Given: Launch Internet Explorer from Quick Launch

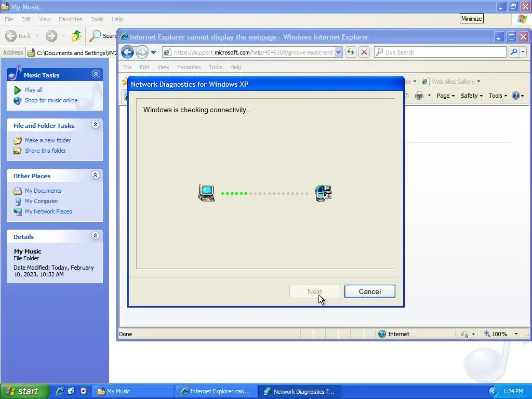Looking at the screenshot, I should [60, 391].
